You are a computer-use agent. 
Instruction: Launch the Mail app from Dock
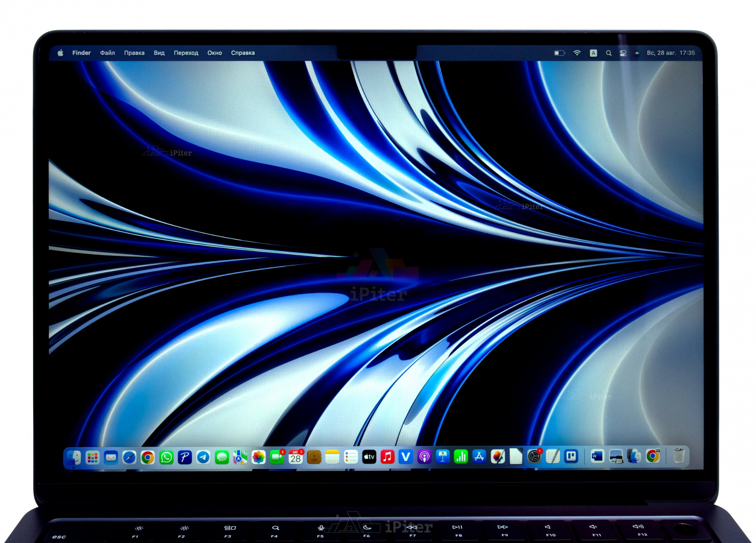(x=111, y=457)
